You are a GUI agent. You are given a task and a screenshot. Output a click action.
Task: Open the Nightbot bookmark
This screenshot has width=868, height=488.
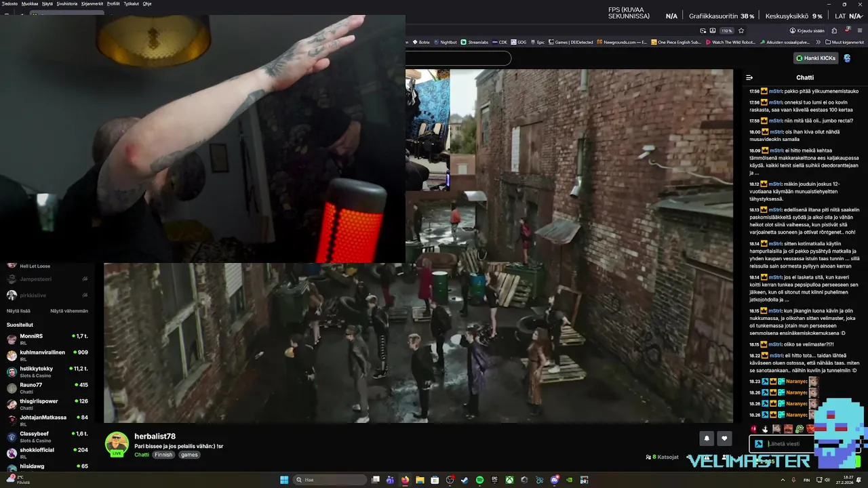coord(445,42)
